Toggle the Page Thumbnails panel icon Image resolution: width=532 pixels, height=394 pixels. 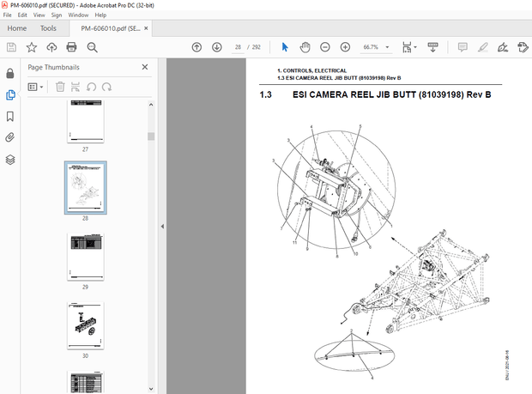coord(10,94)
